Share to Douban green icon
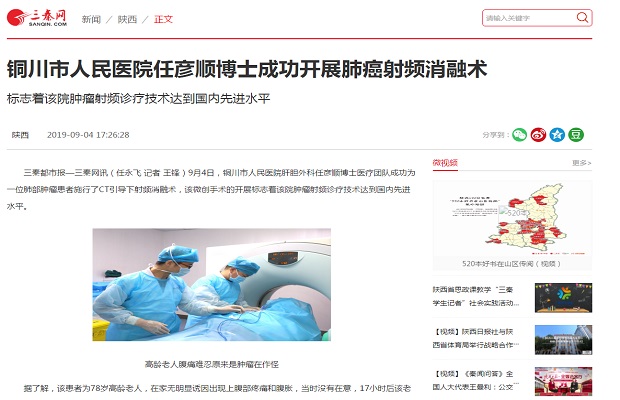Screen dimensions: 620x400 tap(576, 135)
